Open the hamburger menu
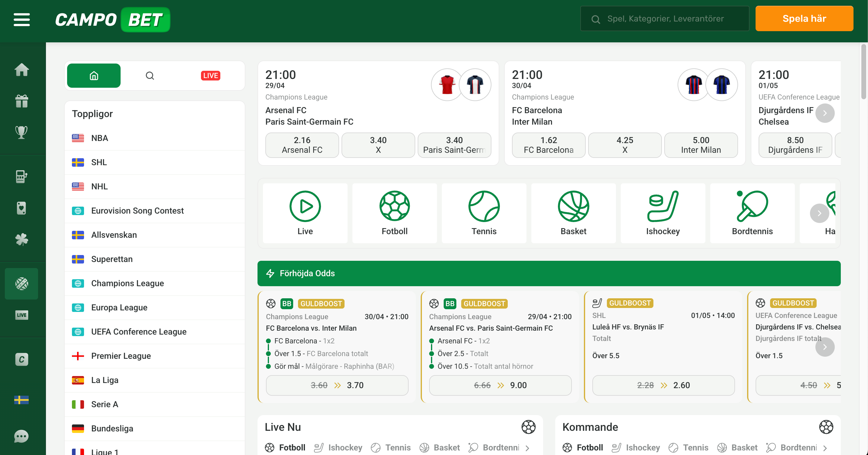868x455 pixels. tap(21, 20)
